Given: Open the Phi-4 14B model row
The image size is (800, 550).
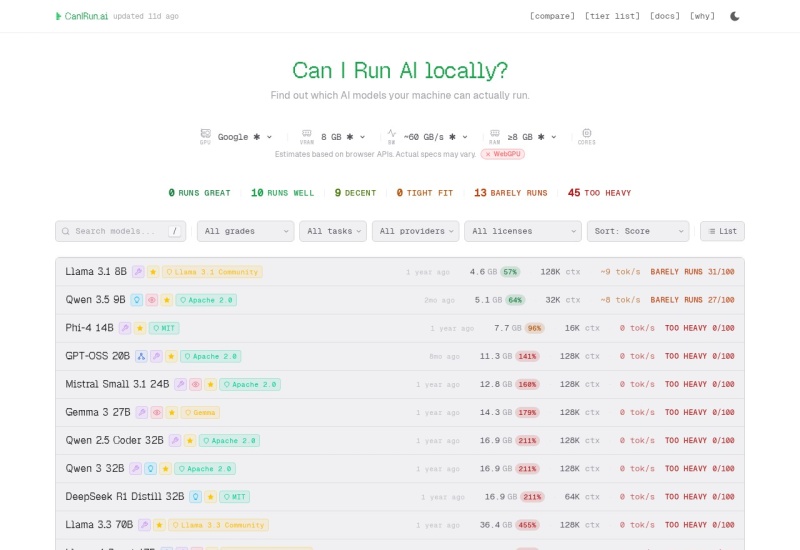Looking at the screenshot, I should [399, 328].
